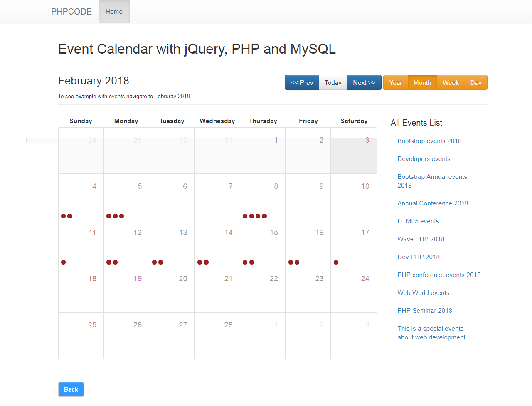The image size is (532, 406).
Task: Select day number 6 on calendar
Action: tap(185, 186)
